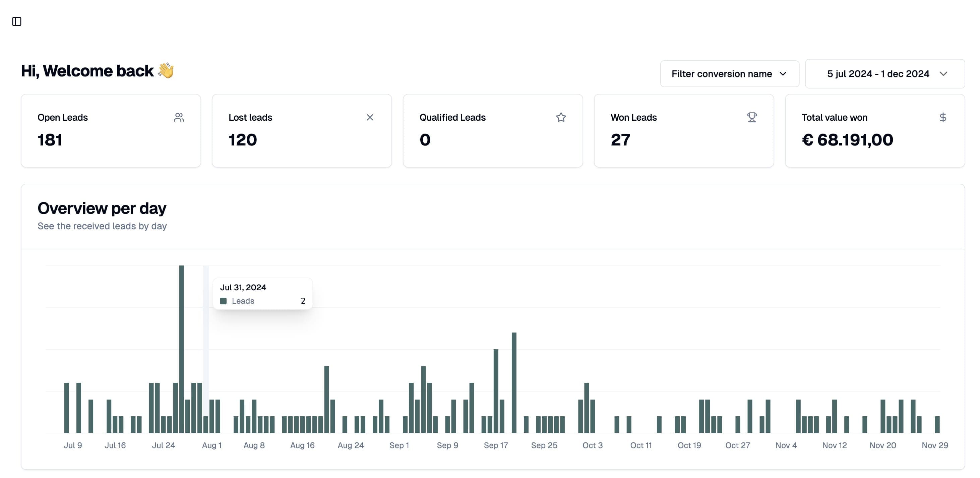
Task: Click the Overview per day heading
Action: point(102,208)
